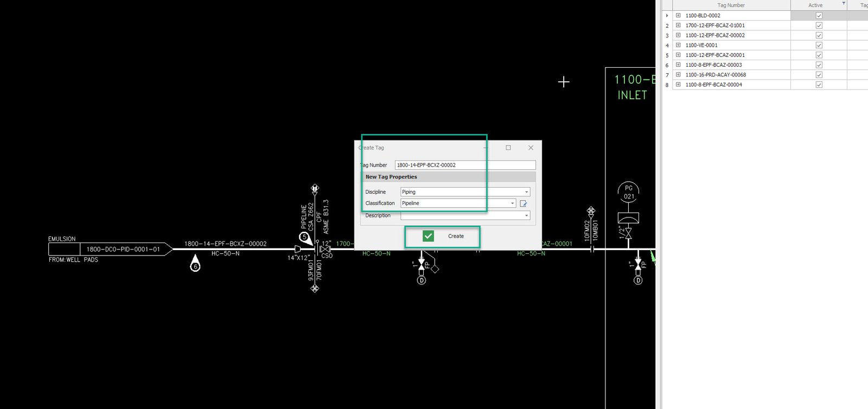This screenshot has width=868, height=409.
Task: Click the green checkmark on Create button
Action: point(428,236)
